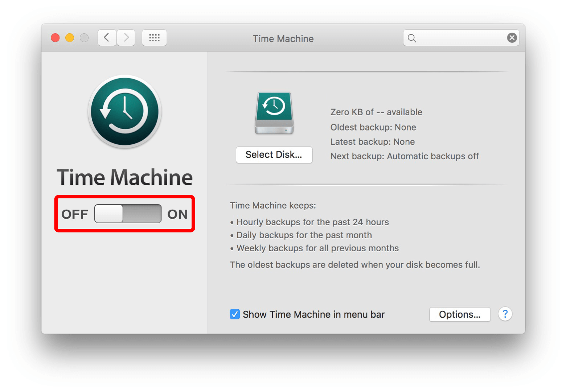
Task: Click the Time Machine window title
Action: click(x=283, y=38)
